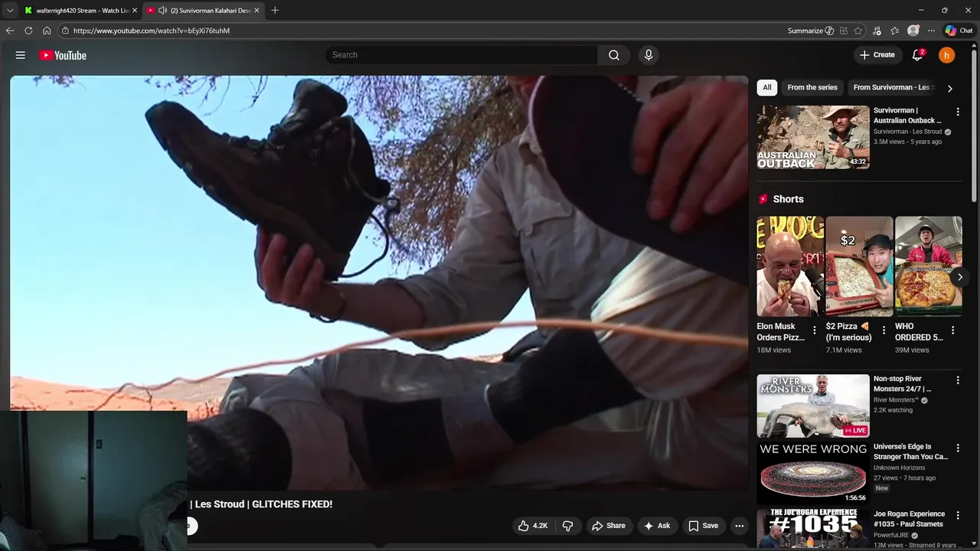Open Copilot Chat button
This screenshot has height=551, width=980.
click(959, 31)
